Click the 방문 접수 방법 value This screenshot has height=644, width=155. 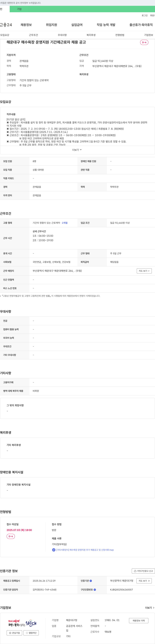(54, 530)
